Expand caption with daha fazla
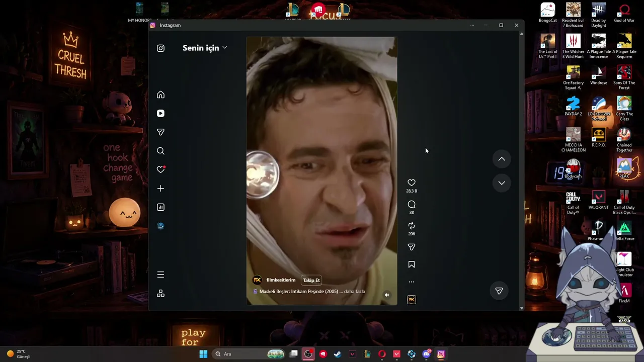The height and width of the screenshot is (362, 644). (x=355, y=292)
